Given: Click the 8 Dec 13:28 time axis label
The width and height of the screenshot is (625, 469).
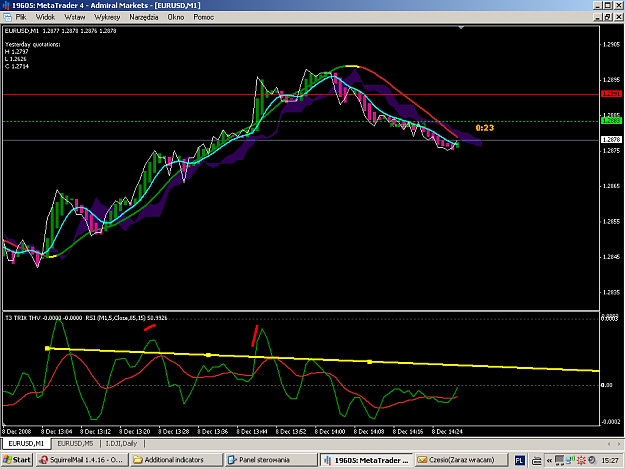Looking at the screenshot, I should pos(174,432).
